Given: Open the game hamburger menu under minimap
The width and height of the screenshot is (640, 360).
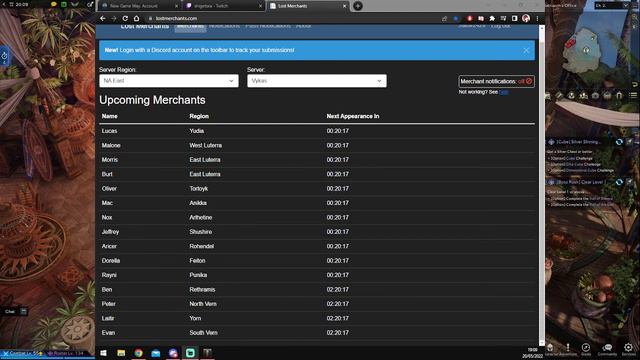Looking at the screenshot, I should (633, 95).
